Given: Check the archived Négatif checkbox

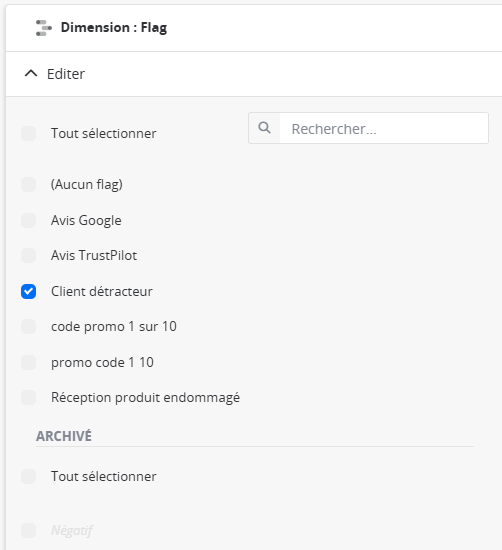Looking at the screenshot, I should [28, 530].
